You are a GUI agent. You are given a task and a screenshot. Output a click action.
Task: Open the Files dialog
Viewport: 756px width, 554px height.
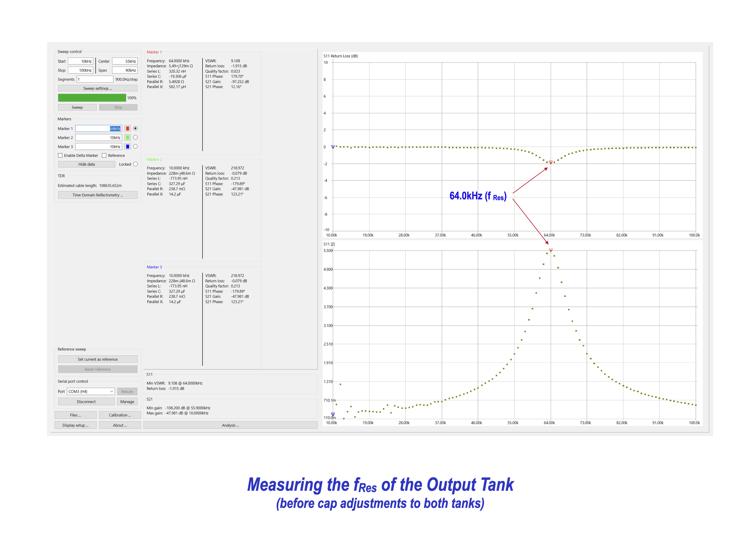75,415
